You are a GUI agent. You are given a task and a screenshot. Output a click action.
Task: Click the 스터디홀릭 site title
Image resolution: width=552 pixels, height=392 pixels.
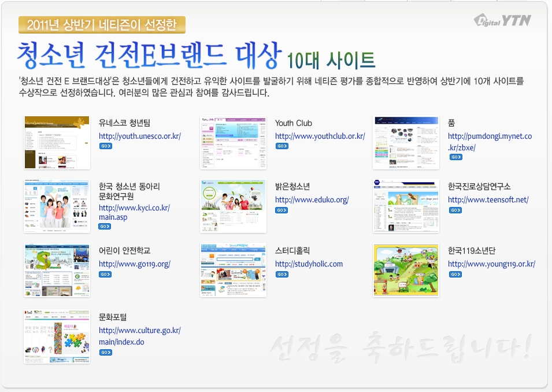click(x=292, y=250)
